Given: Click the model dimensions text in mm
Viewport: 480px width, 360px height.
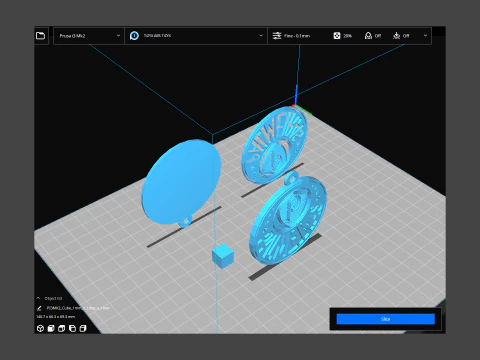Looking at the screenshot, I should pyautogui.click(x=56, y=317).
